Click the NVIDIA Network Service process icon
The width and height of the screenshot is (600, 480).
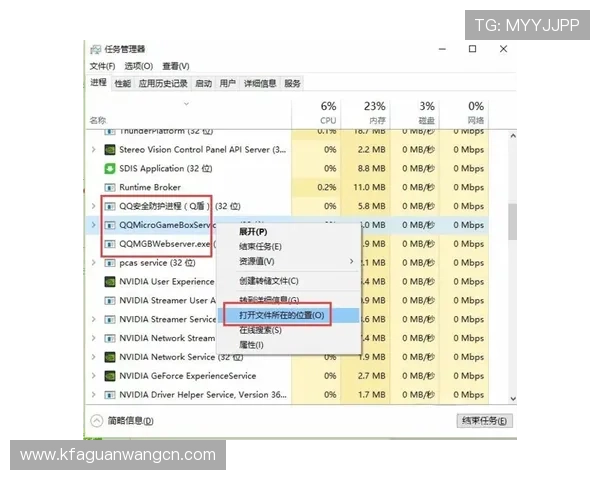pos(110,357)
